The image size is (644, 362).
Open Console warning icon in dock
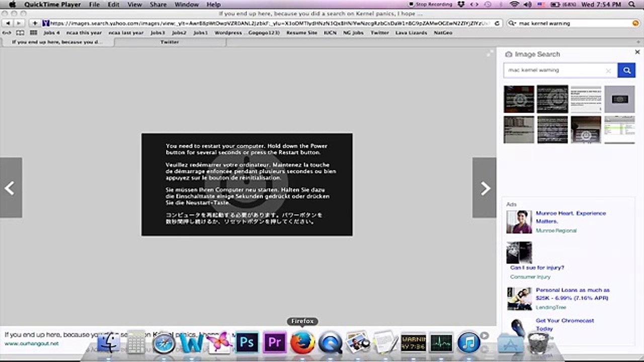point(414,343)
